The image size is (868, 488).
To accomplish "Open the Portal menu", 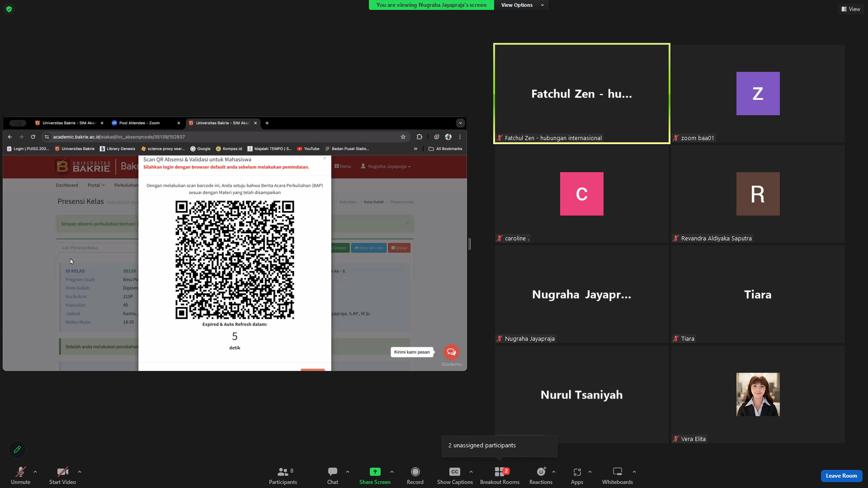I will click(96, 185).
